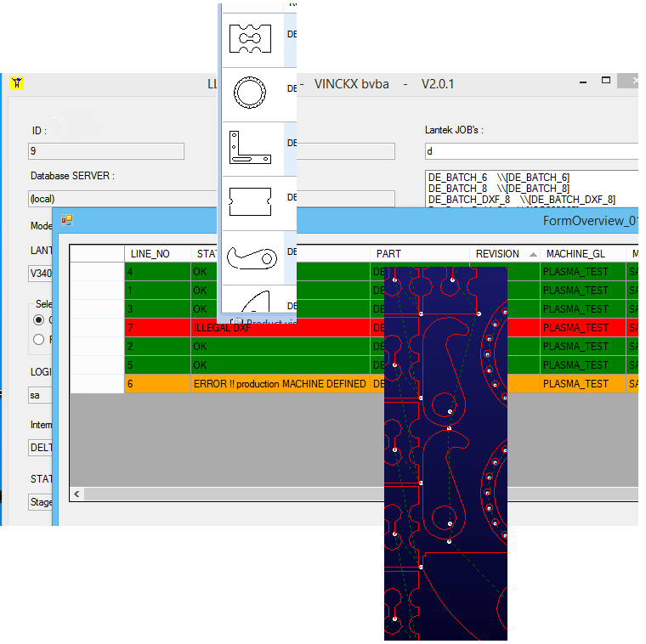The width and height of the screenshot is (646, 644).
Task: Select the first radio button option
Action: 38,320
